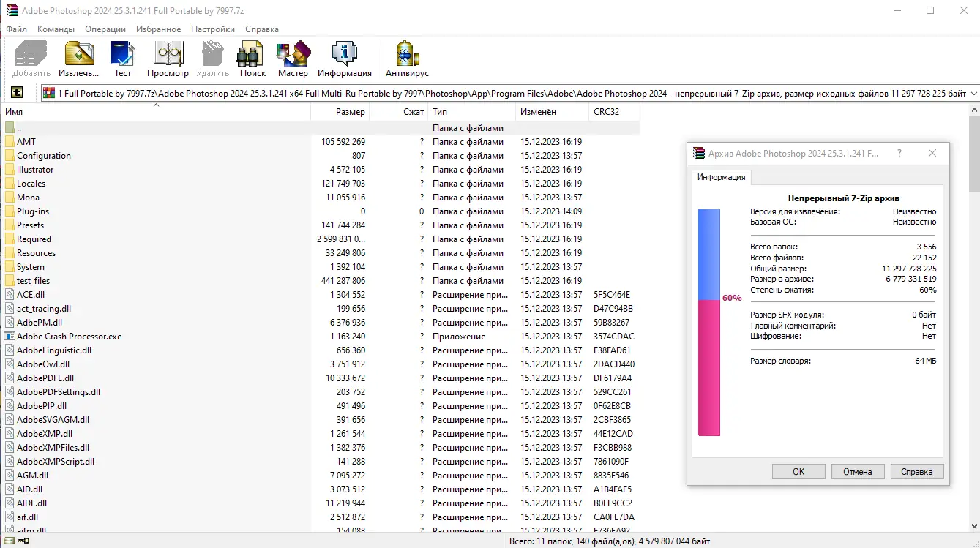Viewport: 980px width, 548px height.
Task: Go up one folder using the arrow icon
Action: click(x=16, y=93)
